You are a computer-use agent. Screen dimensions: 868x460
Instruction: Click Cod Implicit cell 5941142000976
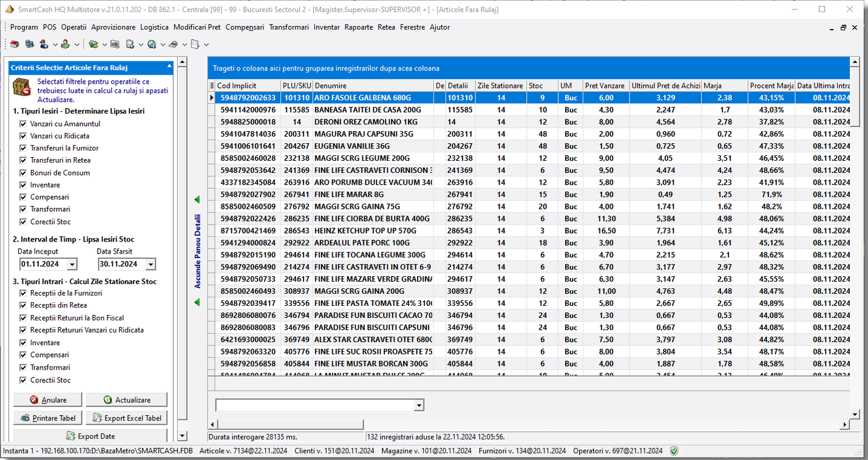(x=248, y=110)
